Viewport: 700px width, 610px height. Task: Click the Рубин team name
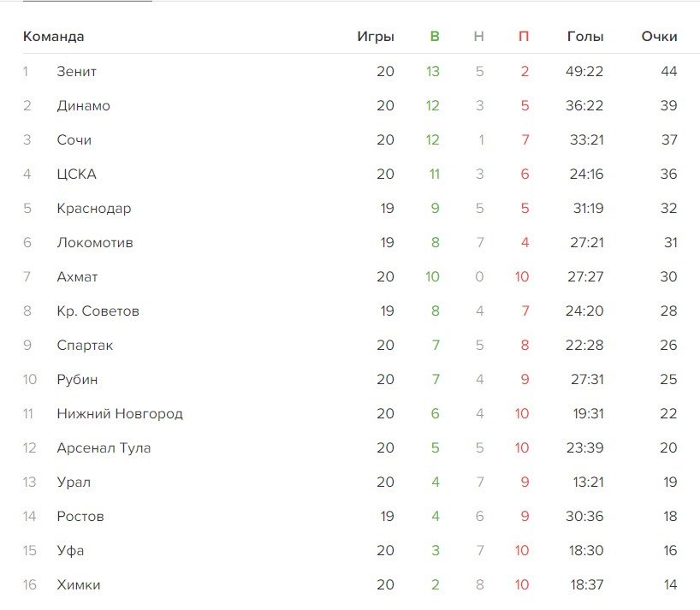[x=77, y=380]
